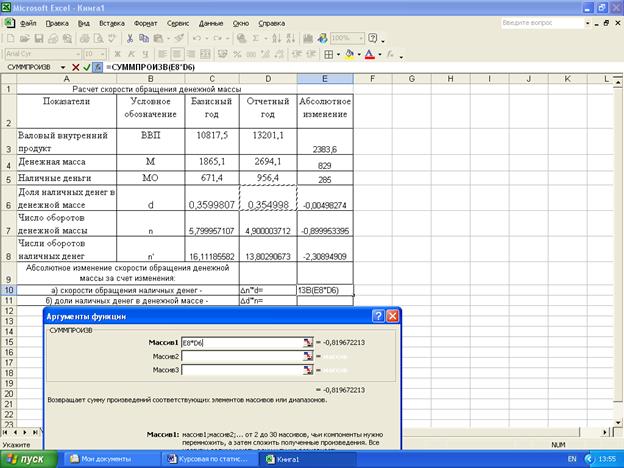The width and height of the screenshot is (624, 468).
Task: Open the Формат menu
Action: click(x=145, y=21)
